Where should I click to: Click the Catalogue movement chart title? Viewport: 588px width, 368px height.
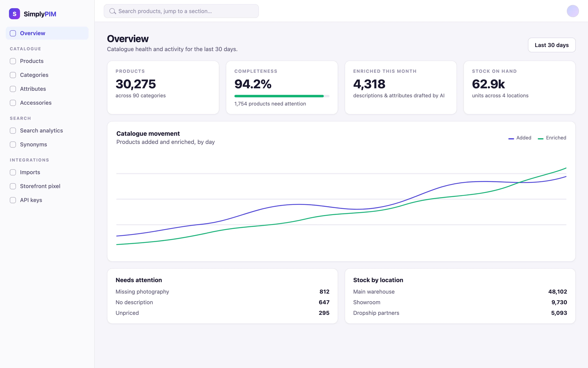(148, 134)
